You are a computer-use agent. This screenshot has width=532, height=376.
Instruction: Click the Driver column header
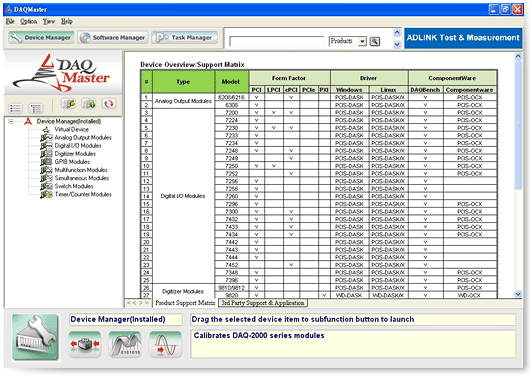tap(369, 78)
